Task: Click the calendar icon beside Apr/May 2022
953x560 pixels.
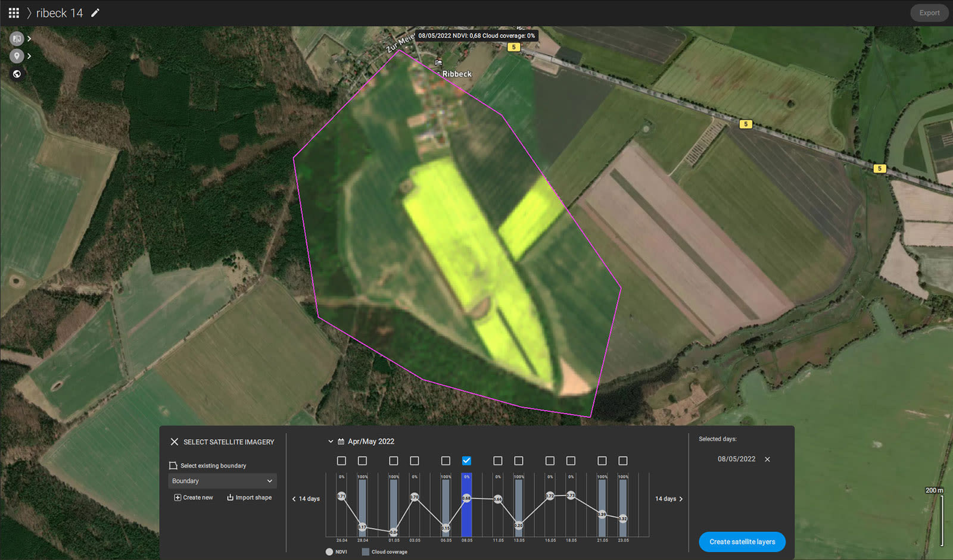Action: [x=340, y=442]
